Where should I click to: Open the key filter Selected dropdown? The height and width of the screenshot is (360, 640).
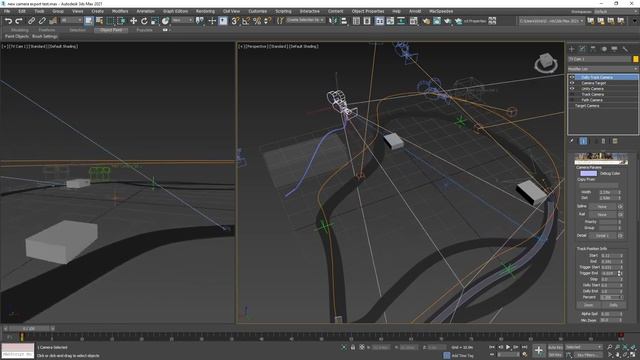(583, 347)
